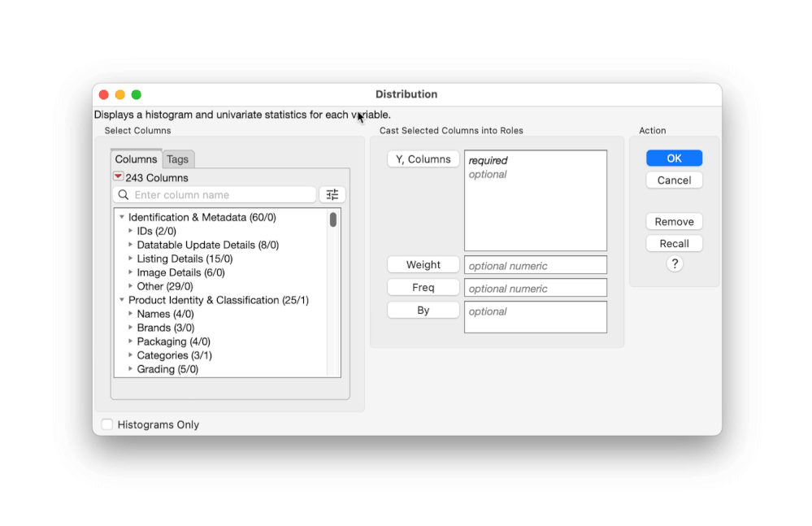Expand the Names (4/0) group

tap(131, 314)
